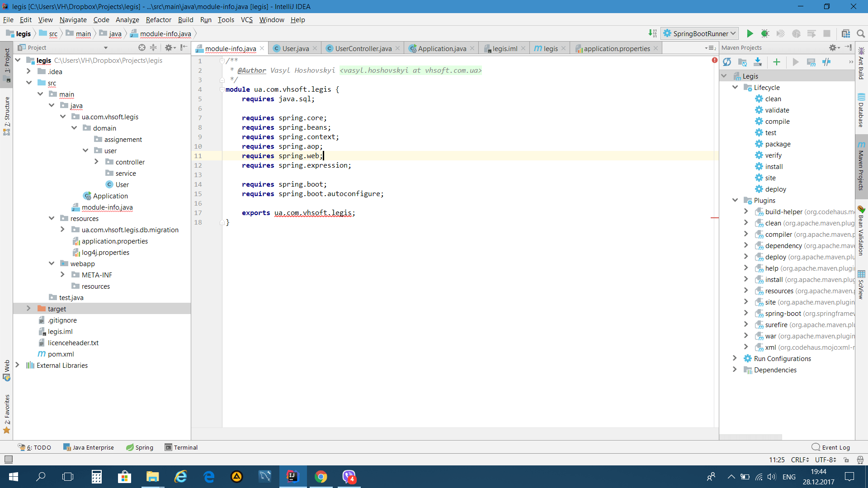Image resolution: width=868 pixels, height=488 pixels.
Task: Open the Refactor menu
Action: click(158, 19)
